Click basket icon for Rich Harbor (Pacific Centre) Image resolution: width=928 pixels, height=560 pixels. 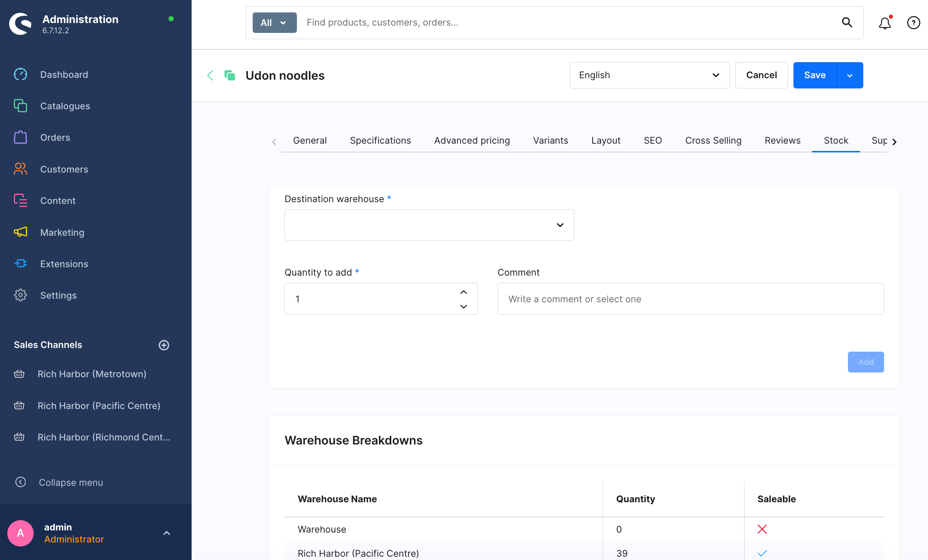pyautogui.click(x=19, y=406)
